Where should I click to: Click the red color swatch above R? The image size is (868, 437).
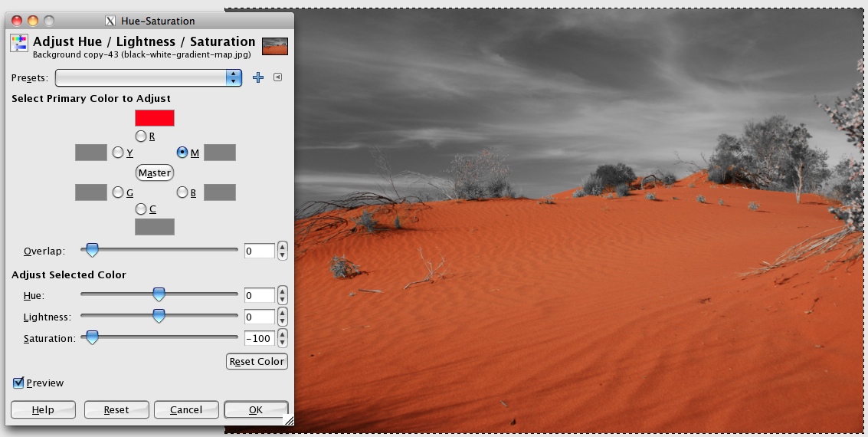point(155,118)
